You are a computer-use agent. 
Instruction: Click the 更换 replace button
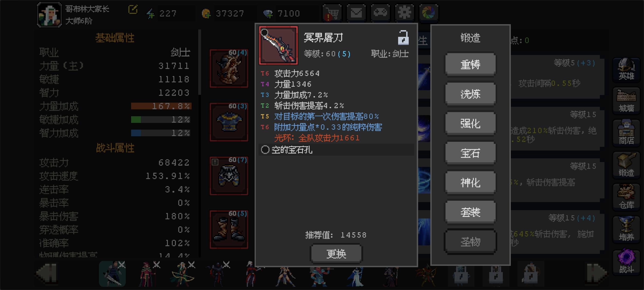coord(336,254)
